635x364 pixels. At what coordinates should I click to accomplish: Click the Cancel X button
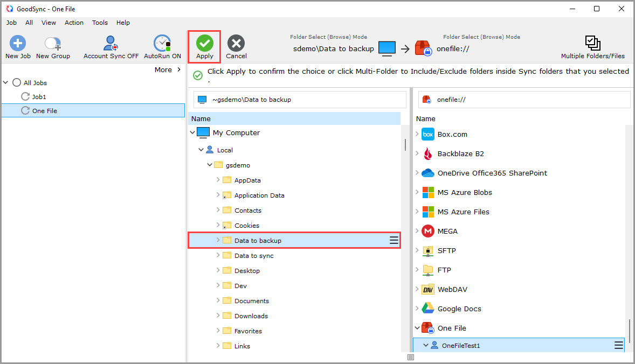click(236, 43)
